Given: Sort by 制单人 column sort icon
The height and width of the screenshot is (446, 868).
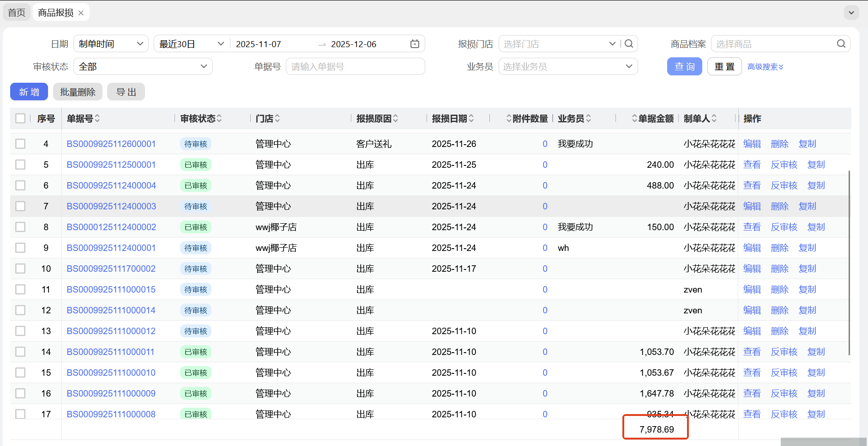Looking at the screenshot, I should point(714,119).
